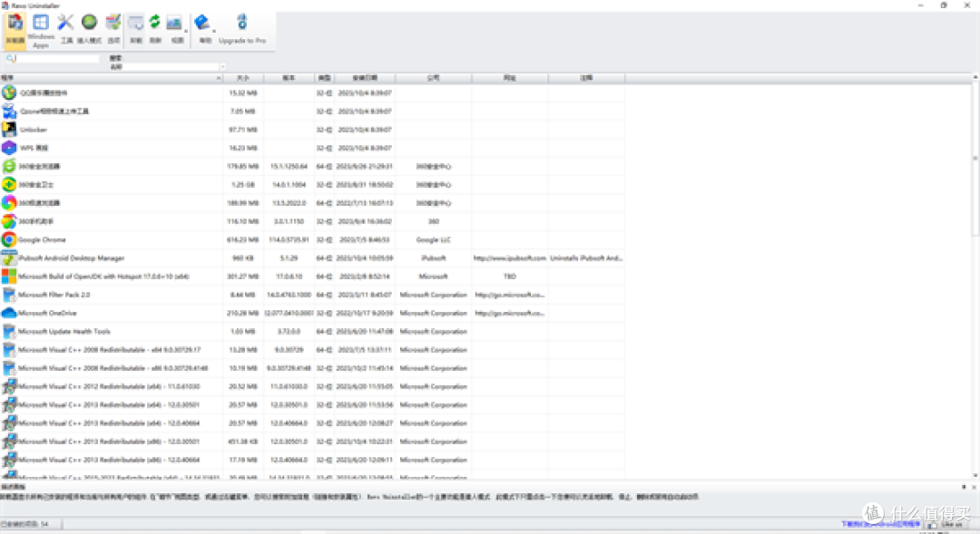This screenshot has width=980, height=534.
Task: Select the 360 Speed Browser icon in the 189.99 MB row
Action: point(9,203)
